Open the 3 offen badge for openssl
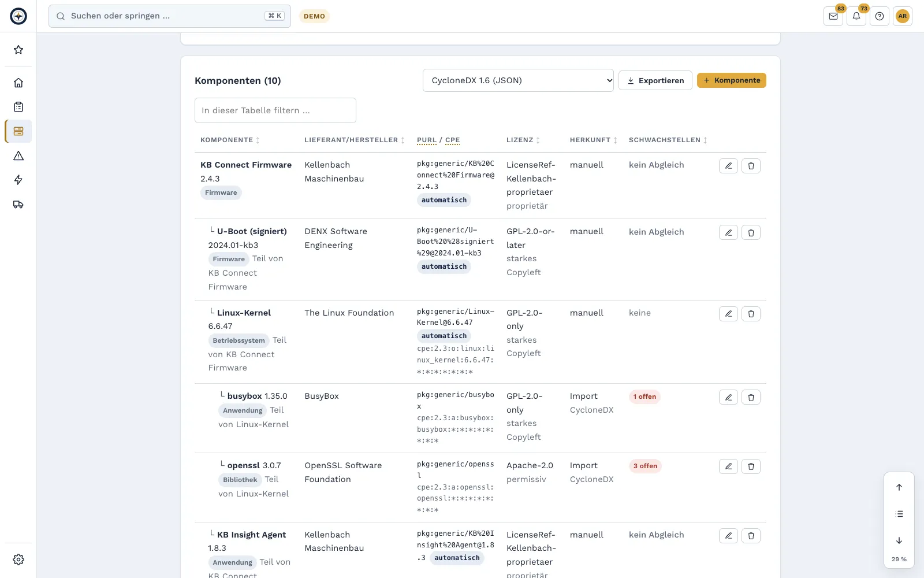 click(645, 466)
